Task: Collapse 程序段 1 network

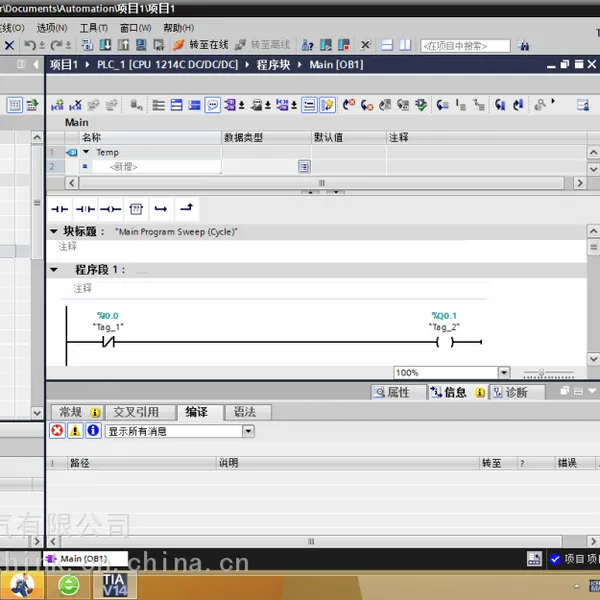Action: [54, 270]
